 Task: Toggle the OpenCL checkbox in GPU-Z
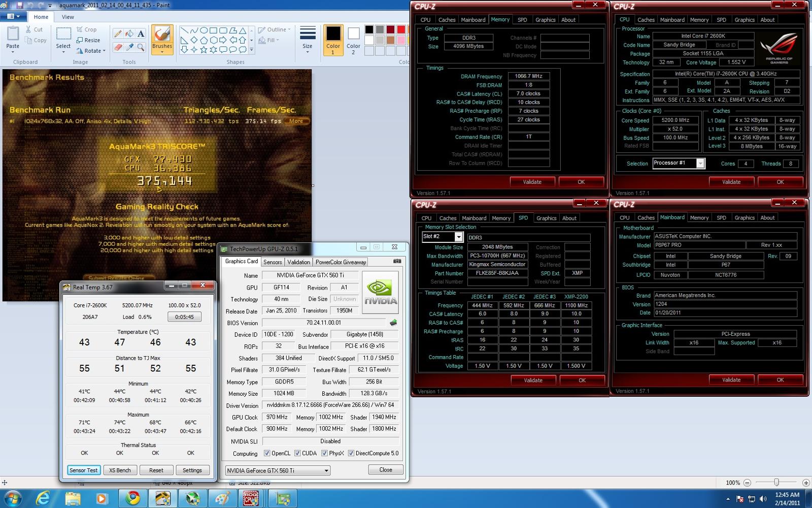point(267,453)
